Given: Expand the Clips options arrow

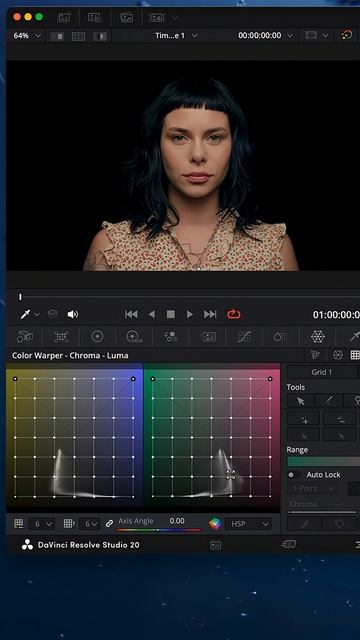Looking at the screenshot, I should click(175, 18).
